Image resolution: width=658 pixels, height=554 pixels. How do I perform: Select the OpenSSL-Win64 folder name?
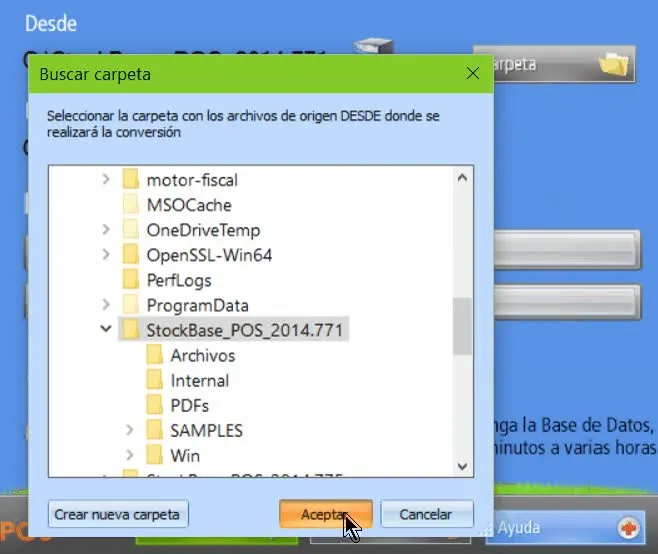(x=209, y=255)
